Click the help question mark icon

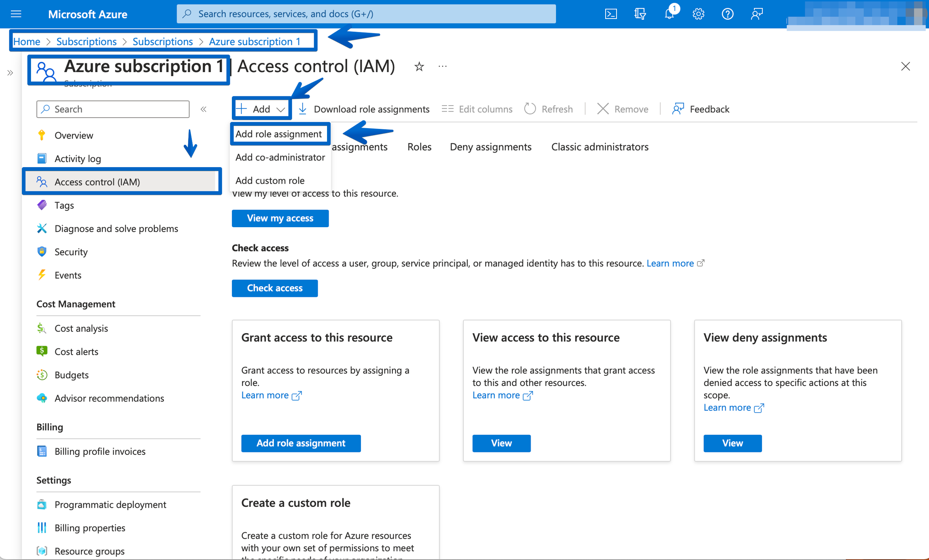(x=727, y=14)
